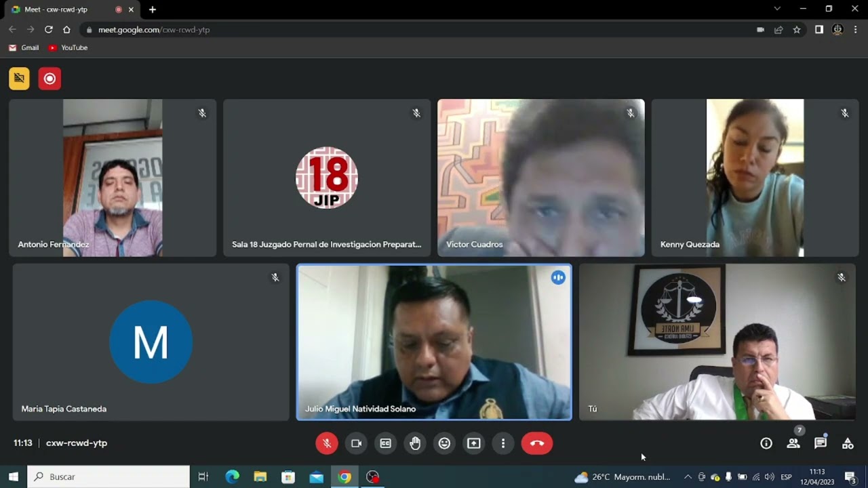868x488 pixels.
Task: Click the red record button above the tiles
Action: coord(50,79)
